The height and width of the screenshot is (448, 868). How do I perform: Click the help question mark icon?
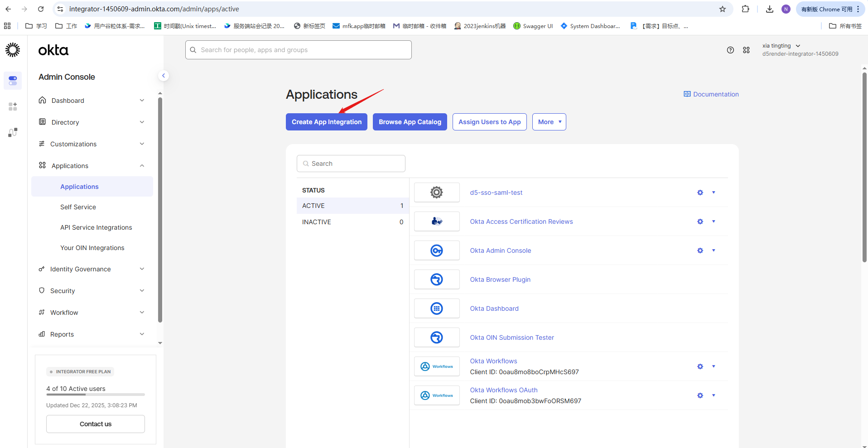tap(730, 50)
